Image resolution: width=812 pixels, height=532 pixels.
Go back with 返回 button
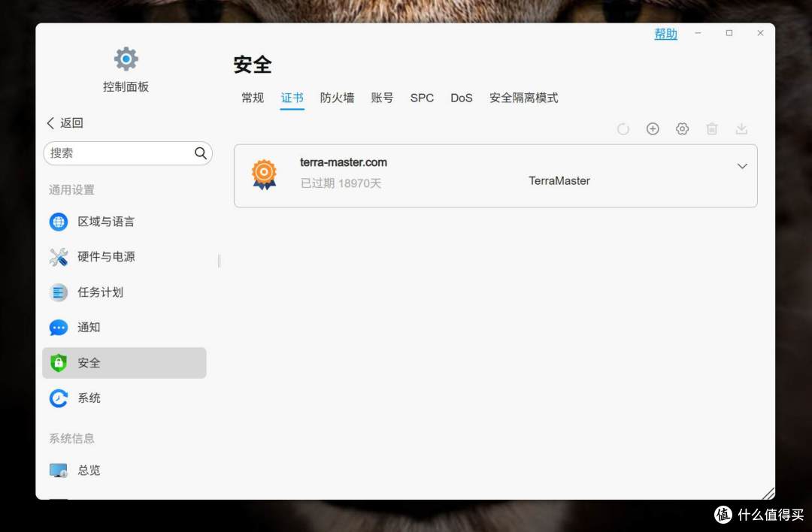[x=65, y=122]
